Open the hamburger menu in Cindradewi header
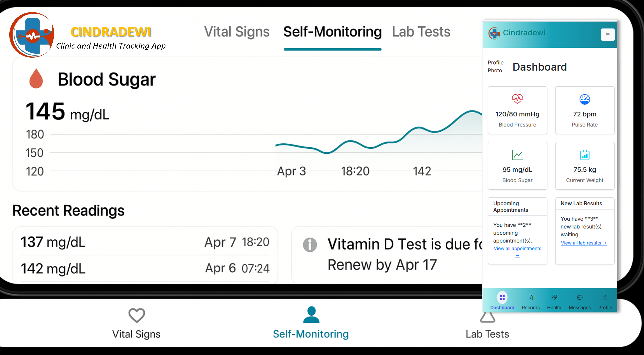Image resolution: width=644 pixels, height=355 pixels. click(608, 34)
